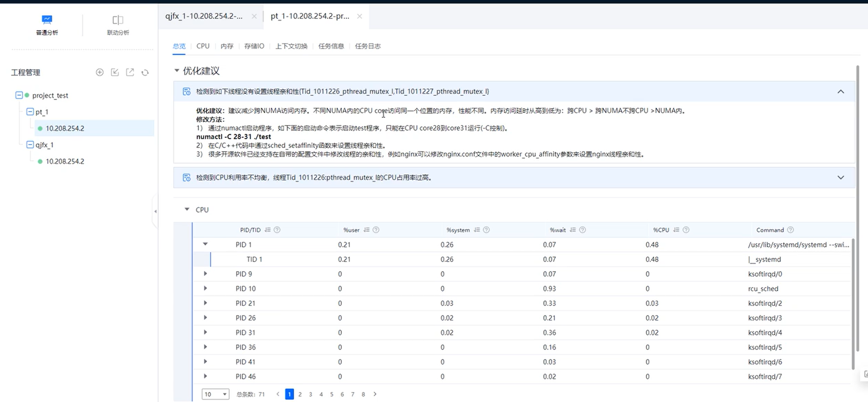
Task: Go to page 4 of the table
Action: pos(321,394)
